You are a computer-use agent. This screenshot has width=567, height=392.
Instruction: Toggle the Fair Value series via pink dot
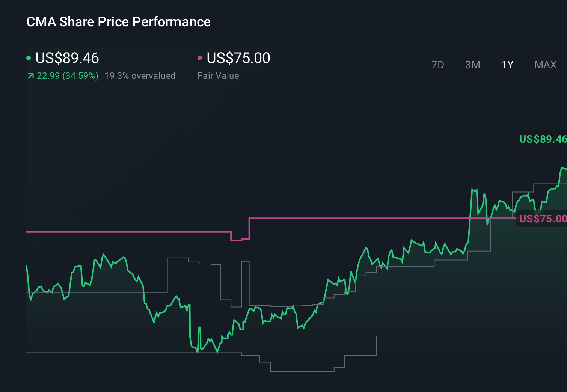[x=200, y=57]
